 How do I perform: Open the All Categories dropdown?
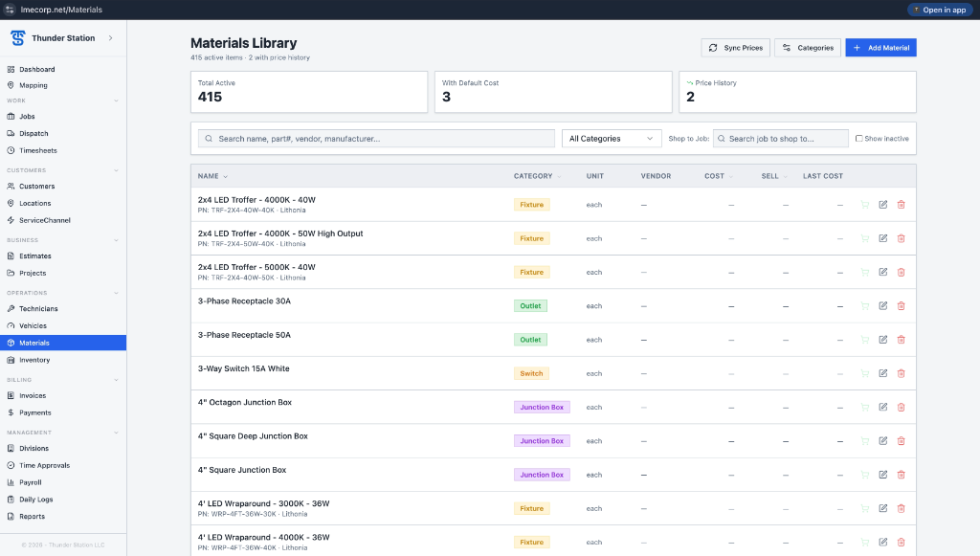(x=612, y=139)
